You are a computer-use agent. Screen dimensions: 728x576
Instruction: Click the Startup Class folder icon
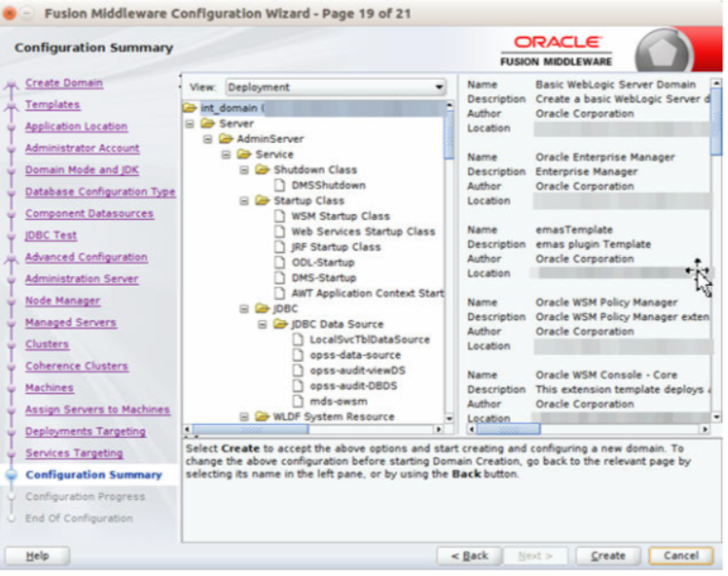(x=262, y=200)
